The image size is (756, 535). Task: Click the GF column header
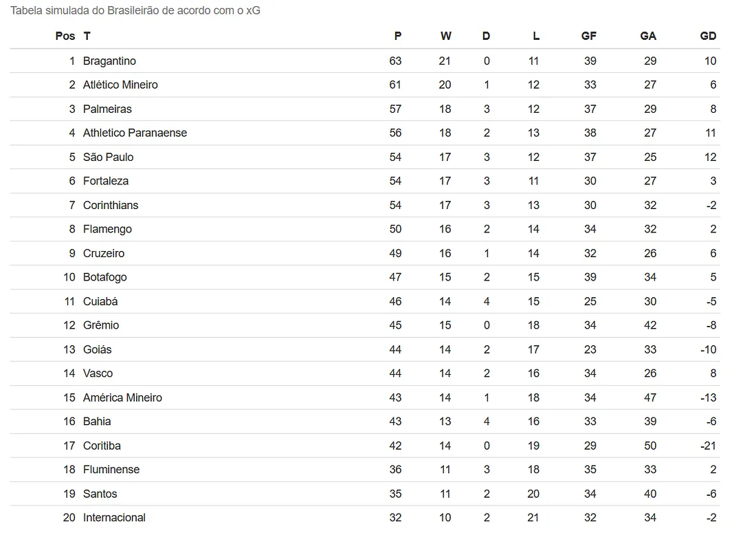[x=588, y=36]
